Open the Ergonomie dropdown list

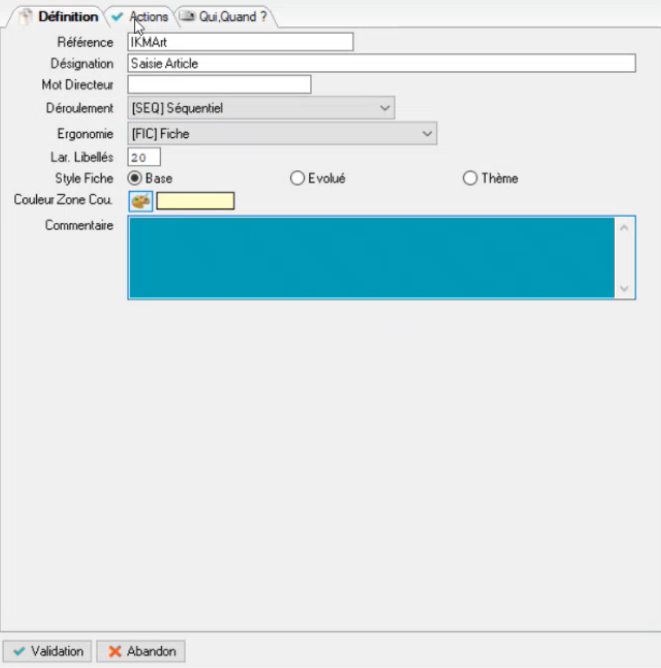click(x=428, y=133)
